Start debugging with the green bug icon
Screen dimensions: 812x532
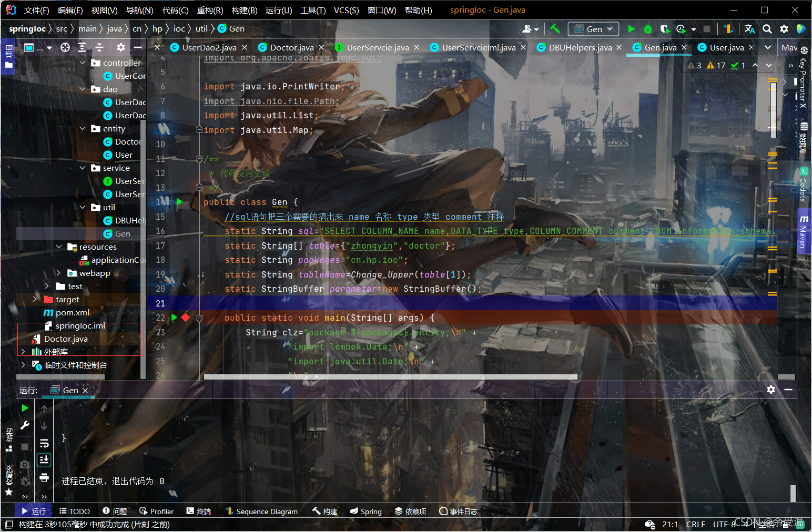(648, 29)
